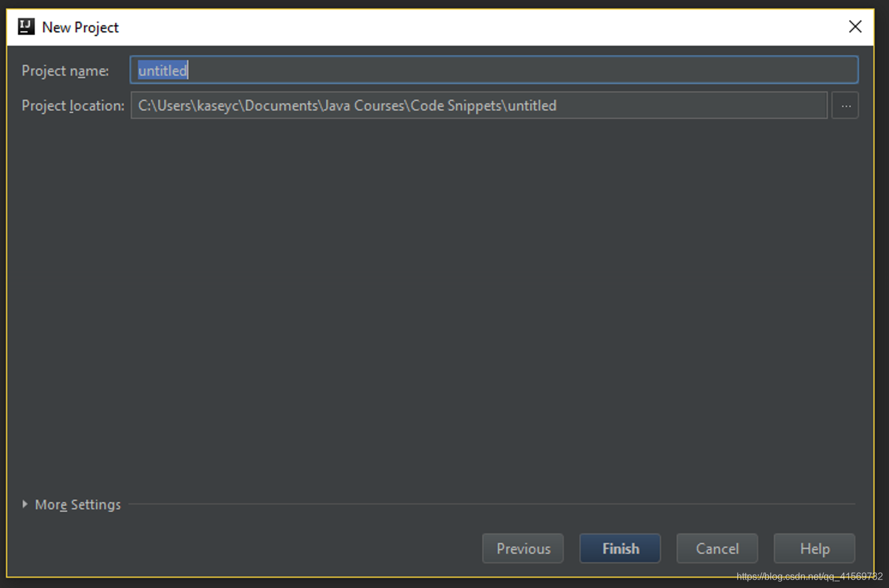Image resolution: width=889 pixels, height=588 pixels.
Task: Close the New Project window
Action: 855,26
